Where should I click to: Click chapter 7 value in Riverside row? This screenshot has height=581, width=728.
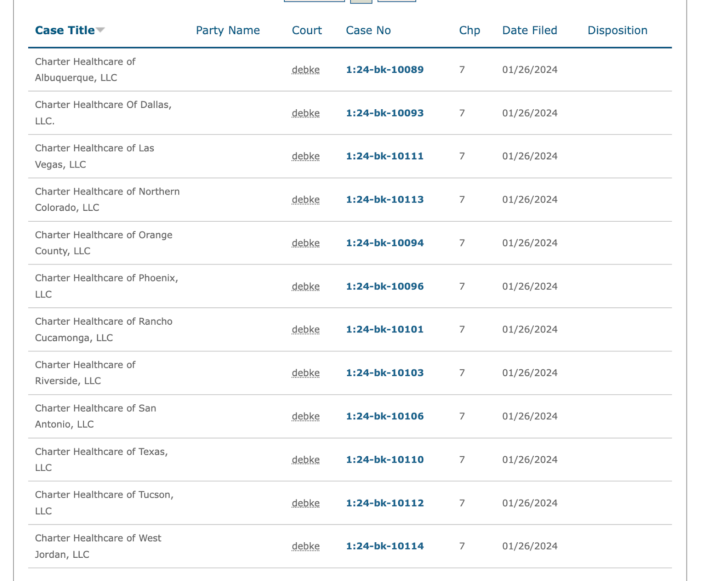coord(462,373)
